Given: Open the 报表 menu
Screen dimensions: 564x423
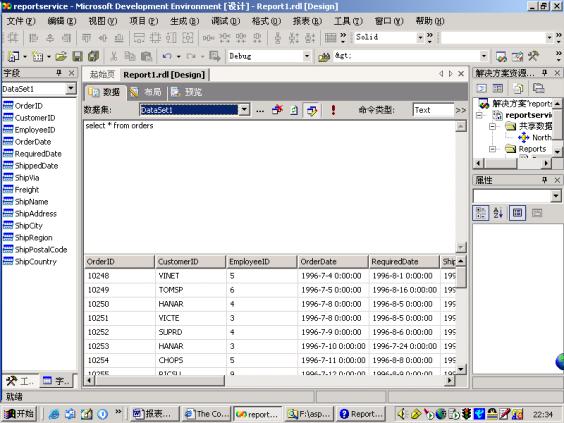Looking at the screenshot, I should pos(307,21).
